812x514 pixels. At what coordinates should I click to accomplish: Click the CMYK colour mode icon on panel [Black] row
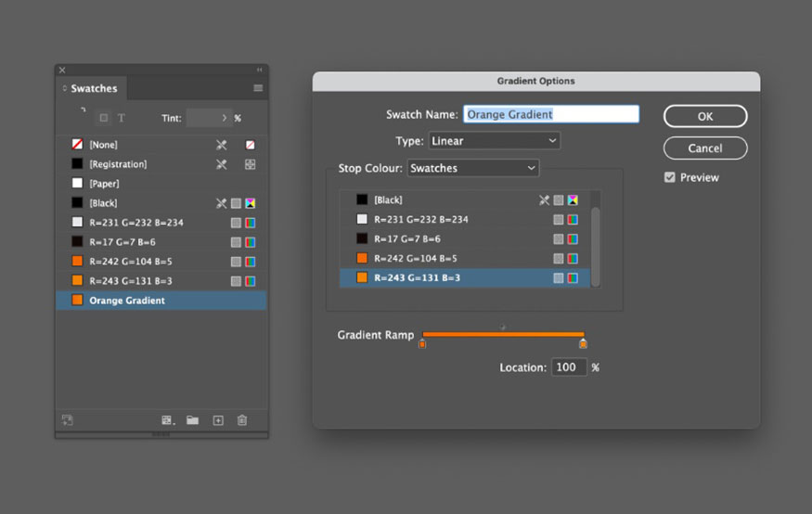251,203
